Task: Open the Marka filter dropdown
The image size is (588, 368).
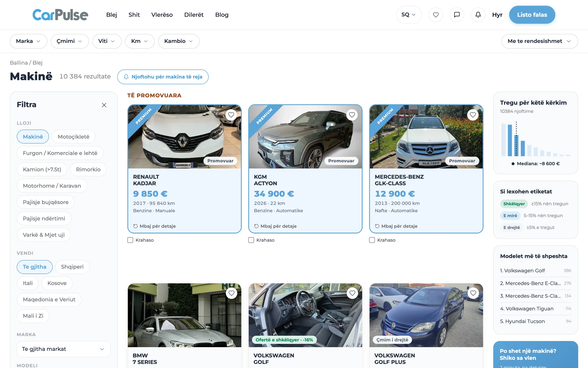Action: (x=28, y=41)
